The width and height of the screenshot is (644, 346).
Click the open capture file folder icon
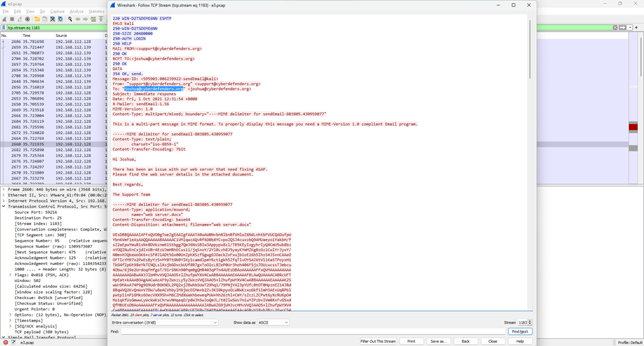pyautogui.click(x=37, y=19)
